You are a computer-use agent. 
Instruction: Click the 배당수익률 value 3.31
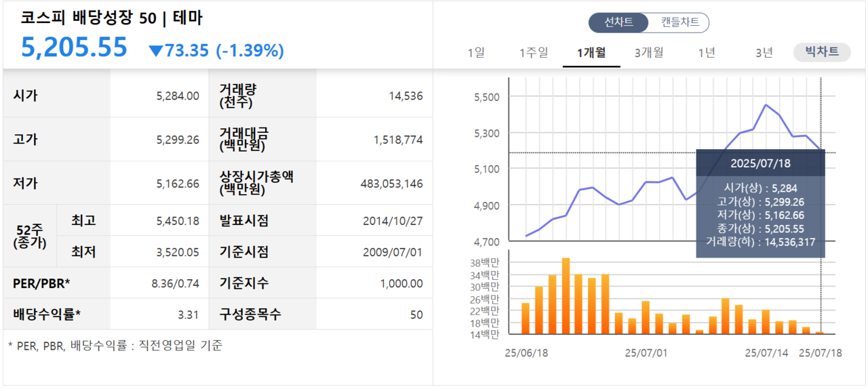(189, 314)
